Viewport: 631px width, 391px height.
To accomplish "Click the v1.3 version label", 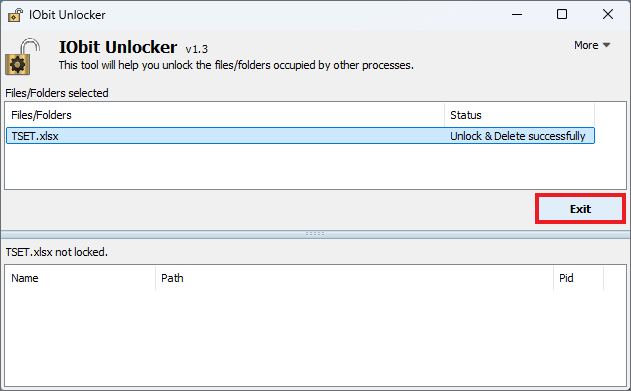I will 196,49.
